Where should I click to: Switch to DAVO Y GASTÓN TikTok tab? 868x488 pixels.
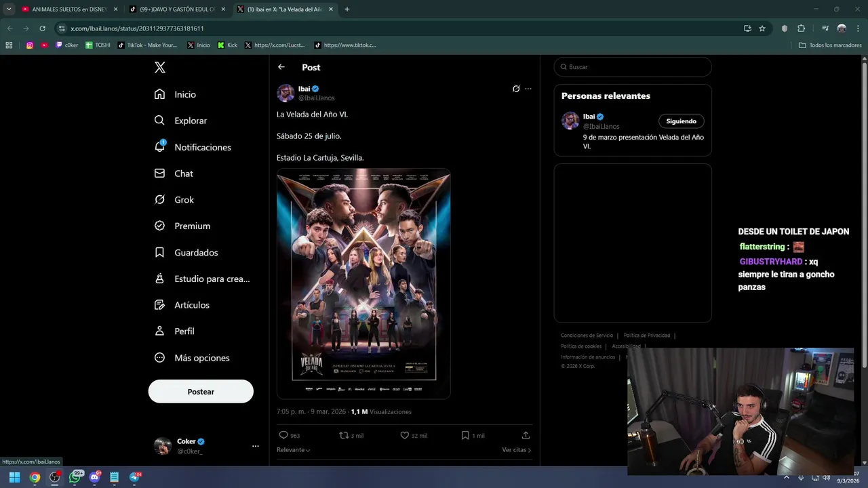pyautogui.click(x=176, y=9)
